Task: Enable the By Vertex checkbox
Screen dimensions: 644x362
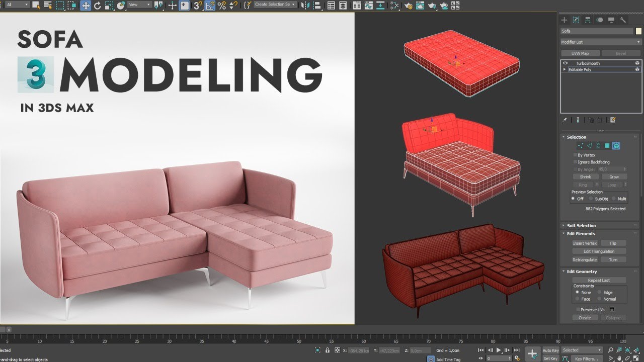Action: [575, 155]
